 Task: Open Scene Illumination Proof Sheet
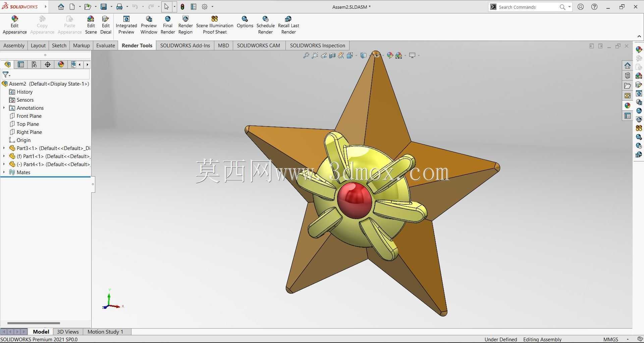(215, 25)
